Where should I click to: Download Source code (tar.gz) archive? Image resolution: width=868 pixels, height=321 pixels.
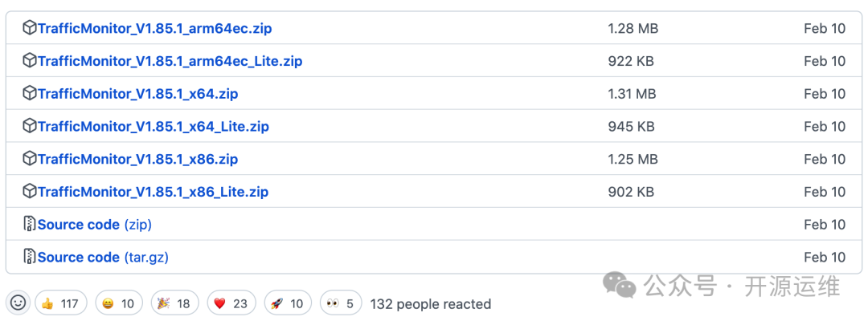103,258
